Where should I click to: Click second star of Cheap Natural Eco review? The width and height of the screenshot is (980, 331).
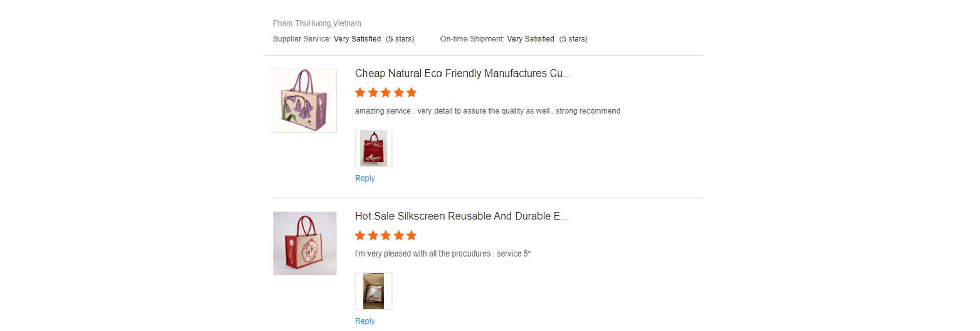(x=373, y=93)
